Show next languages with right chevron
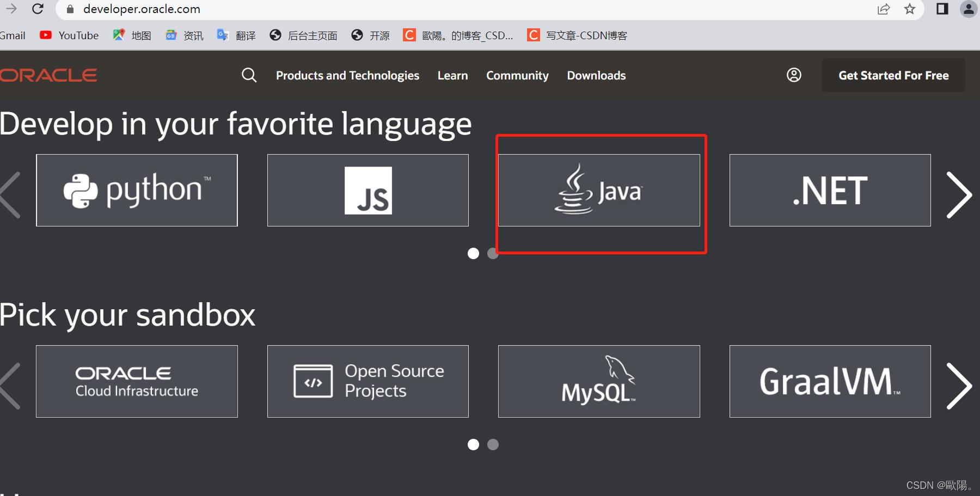The width and height of the screenshot is (980, 496). click(959, 195)
